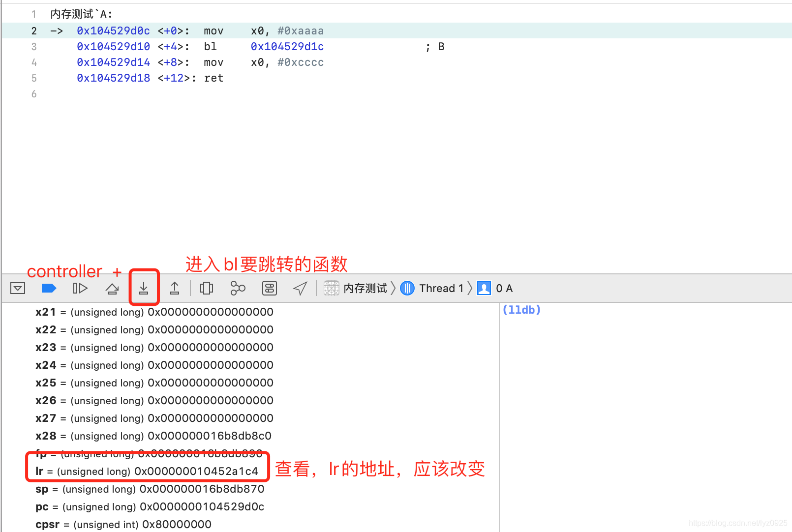
Task: Click Simulate Location arrow icon
Action: tap(300, 288)
